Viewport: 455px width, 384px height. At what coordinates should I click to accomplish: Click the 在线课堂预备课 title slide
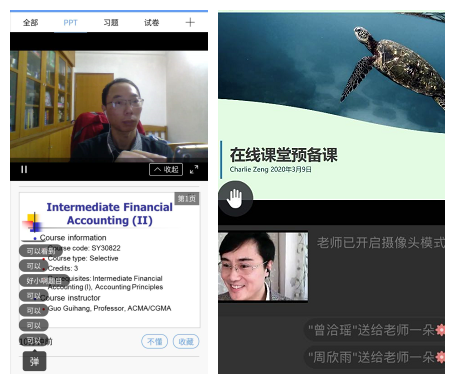click(x=331, y=106)
